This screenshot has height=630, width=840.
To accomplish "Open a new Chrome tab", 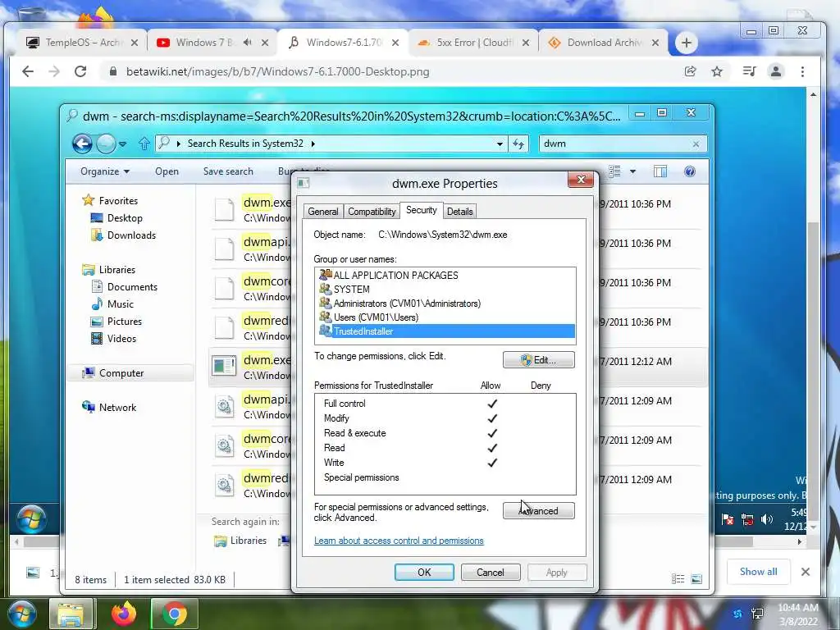I will tap(687, 43).
